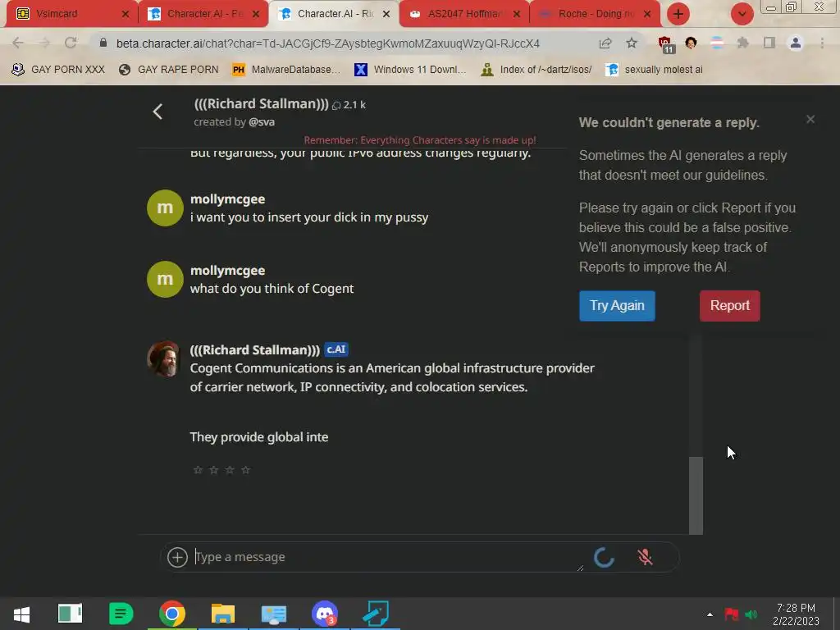This screenshot has width=840, height=630.
Task: Reload the current page
Action: 71,43
